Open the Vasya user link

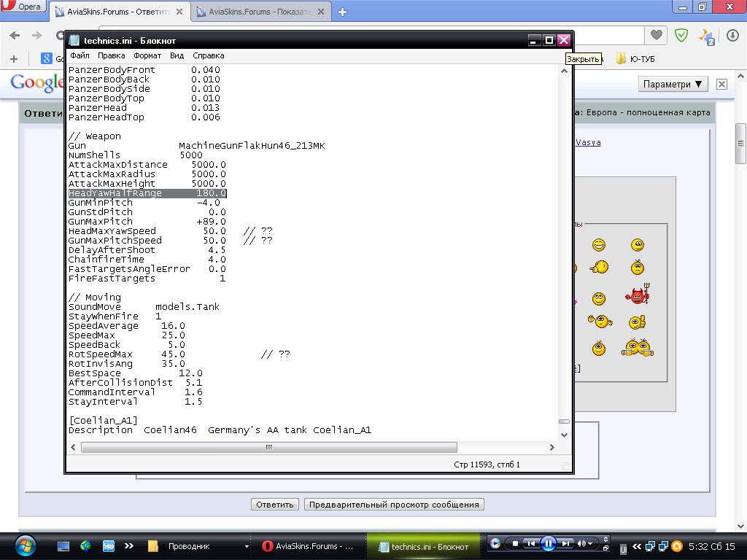point(588,142)
